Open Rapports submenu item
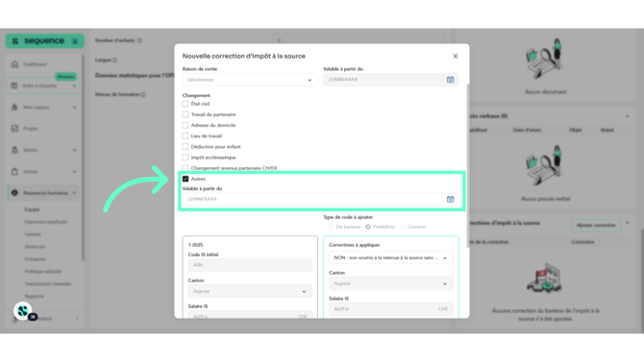Image resolution: width=644 pixels, height=362 pixels. click(x=34, y=296)
